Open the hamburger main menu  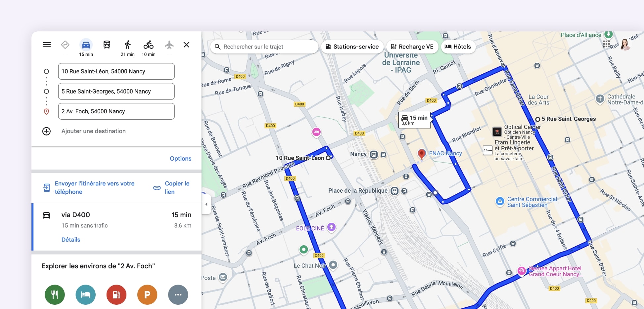click(x=47, y=45)
